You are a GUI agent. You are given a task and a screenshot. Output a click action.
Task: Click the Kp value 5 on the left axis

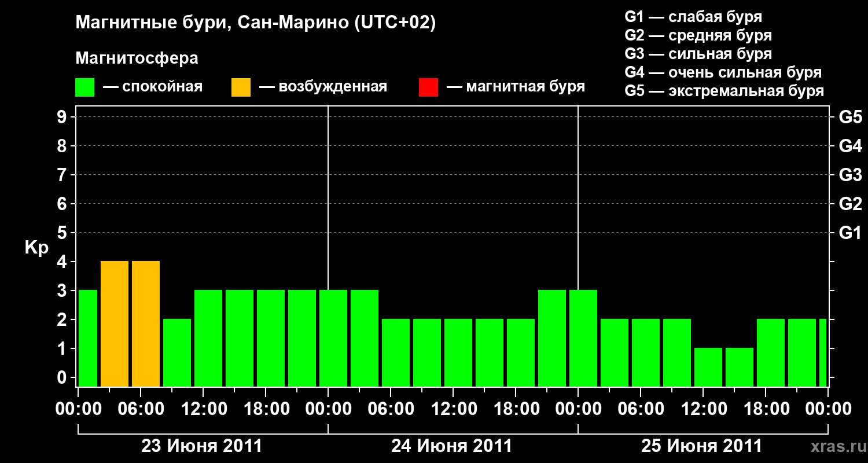pyautogui.click(x=62, y=233)
